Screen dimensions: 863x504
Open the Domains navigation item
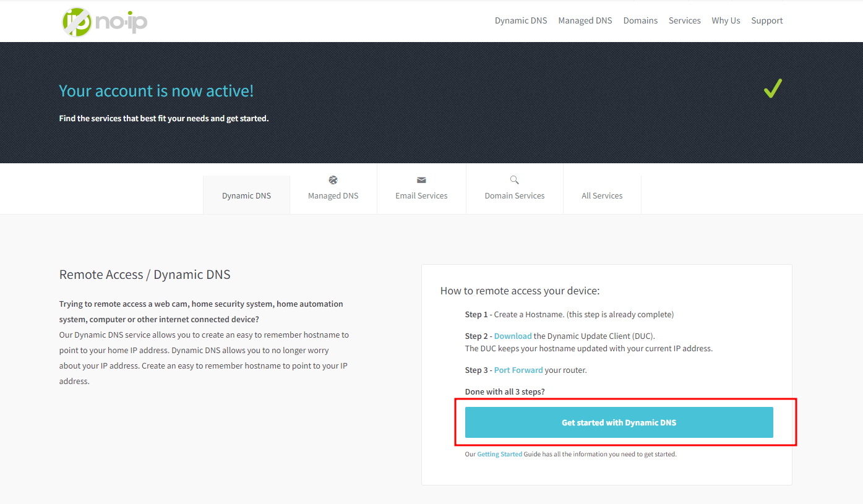pyautogui.click(x=640, y=20)
